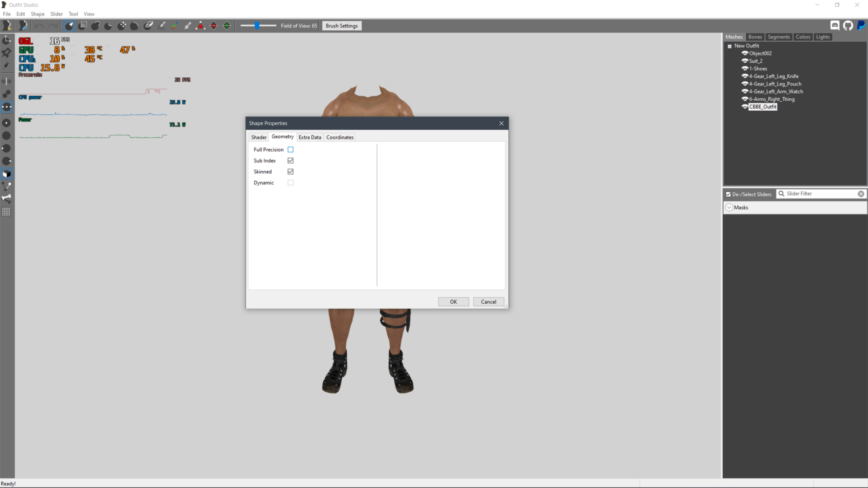
Task: Activate the Flip Edge tool
Action: 214,26
